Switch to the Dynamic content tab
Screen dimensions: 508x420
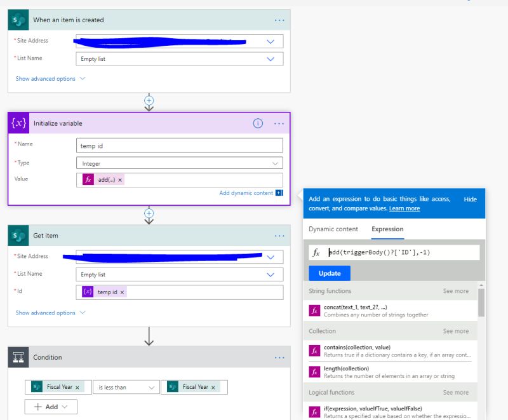(334, 229)
